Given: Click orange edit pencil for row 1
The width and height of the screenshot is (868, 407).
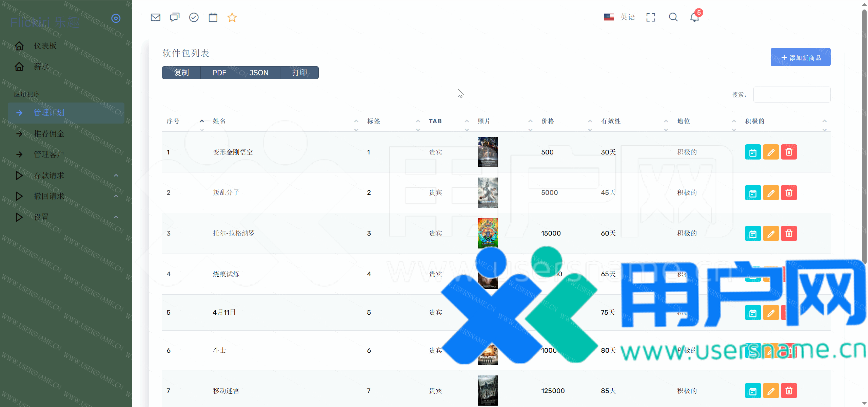Looking at the screenshot, I should coord(771,152).
